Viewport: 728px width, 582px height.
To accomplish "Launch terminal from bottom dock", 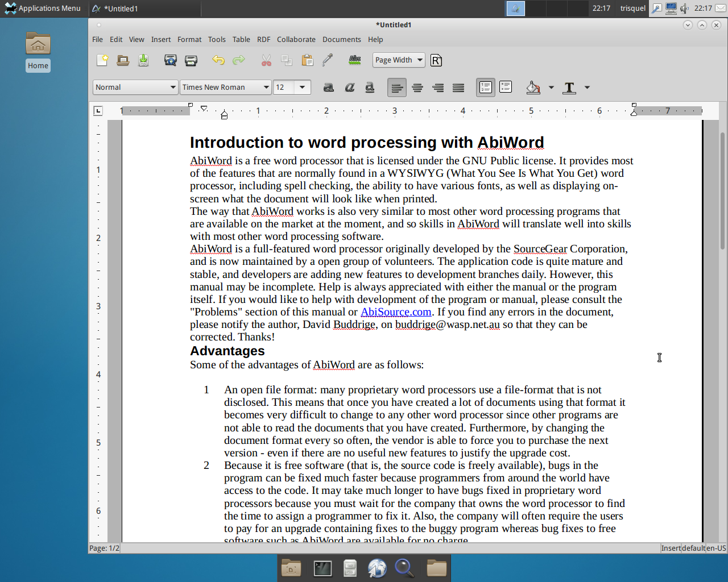I will tap(322, 568).
